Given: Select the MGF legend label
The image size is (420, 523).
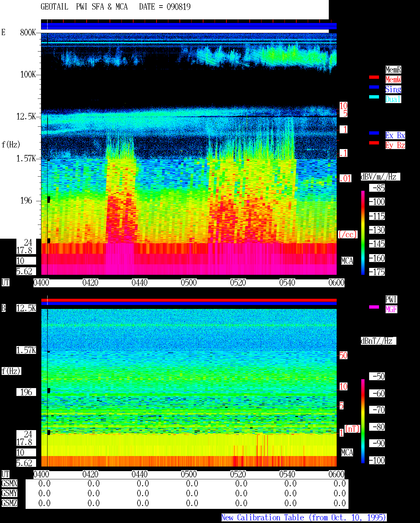Looking at the screenshot, I should (391, 309).
